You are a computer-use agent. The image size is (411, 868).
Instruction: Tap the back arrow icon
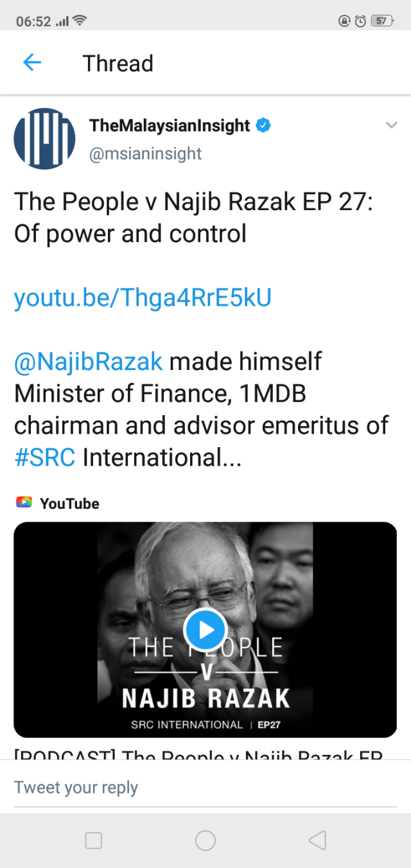31,62
